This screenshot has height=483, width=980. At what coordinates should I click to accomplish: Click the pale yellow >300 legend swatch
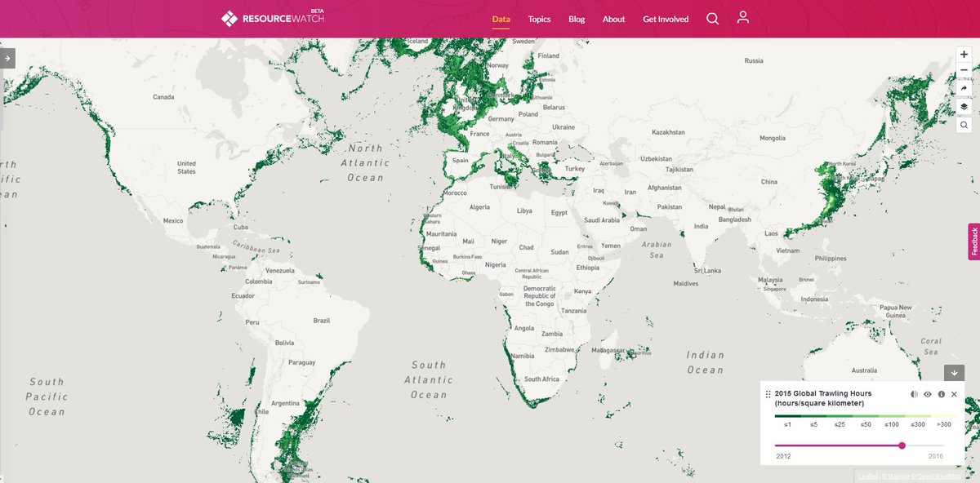click(x=942, y=416)
